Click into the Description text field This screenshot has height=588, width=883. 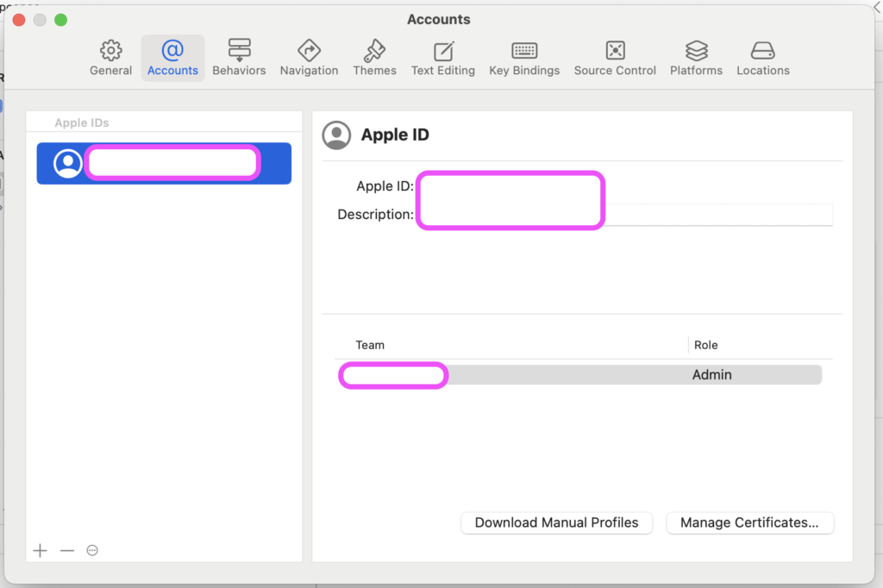point(624,215)
